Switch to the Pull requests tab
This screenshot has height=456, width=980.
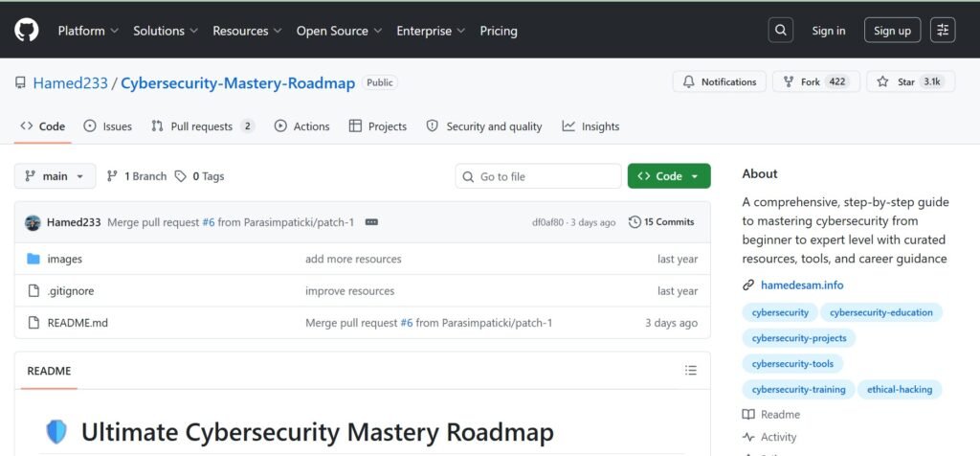[x=203, y=126]
